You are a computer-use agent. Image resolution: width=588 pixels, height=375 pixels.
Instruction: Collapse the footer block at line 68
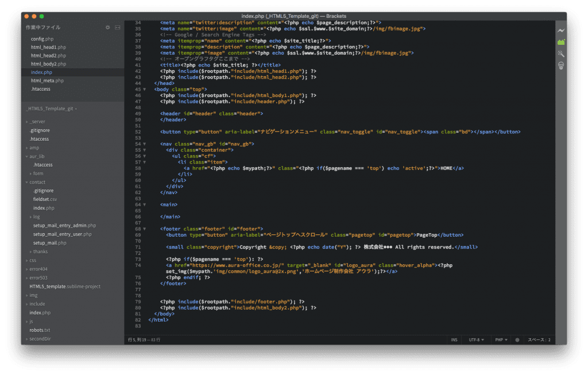pyautogui.click(x=144, y=229)
